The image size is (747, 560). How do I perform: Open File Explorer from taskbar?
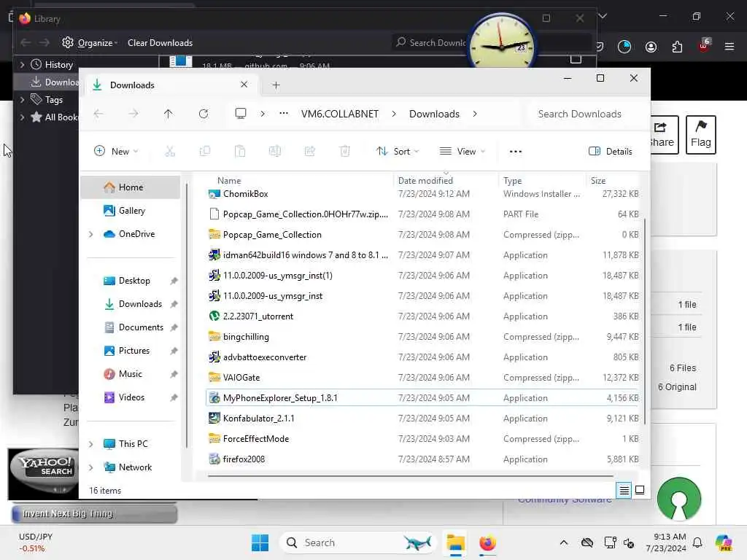click(x=455, y=542)
